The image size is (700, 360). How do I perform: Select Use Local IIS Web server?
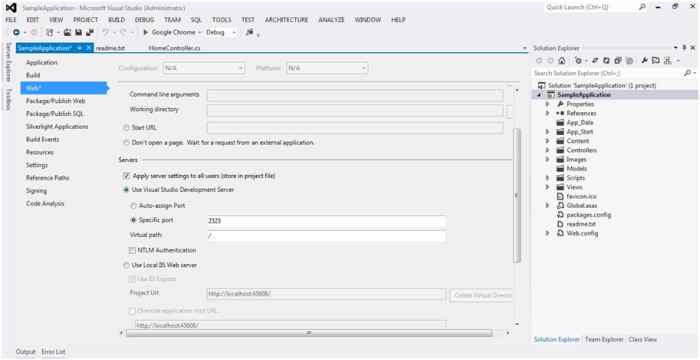[x=126, y=265]
